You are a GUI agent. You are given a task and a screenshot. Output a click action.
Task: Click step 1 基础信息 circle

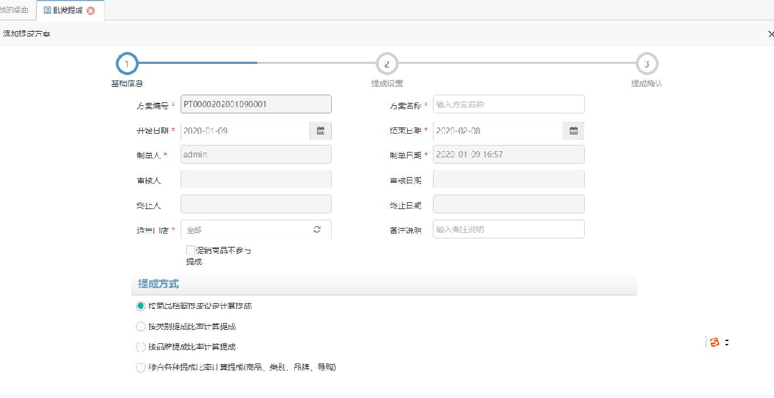[127, 64]
